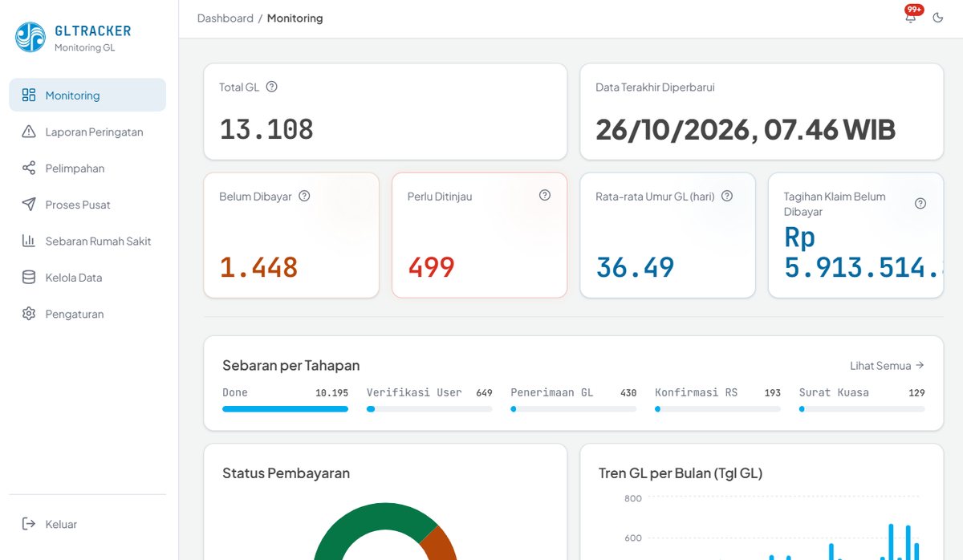Click the Laporan Peringatan warning triangle icon

tap(29, 132)
